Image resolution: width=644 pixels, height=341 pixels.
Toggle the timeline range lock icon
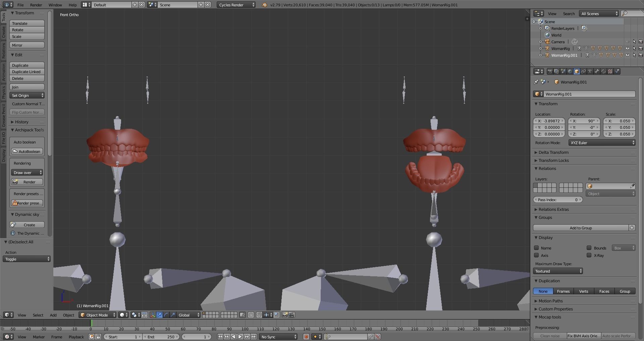tap(98, 337)
